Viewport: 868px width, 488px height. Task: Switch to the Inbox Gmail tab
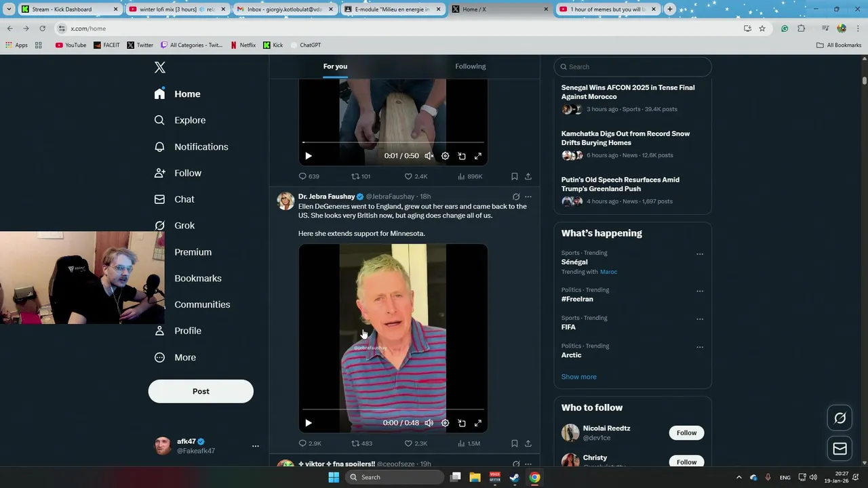(x=284, y=9)
